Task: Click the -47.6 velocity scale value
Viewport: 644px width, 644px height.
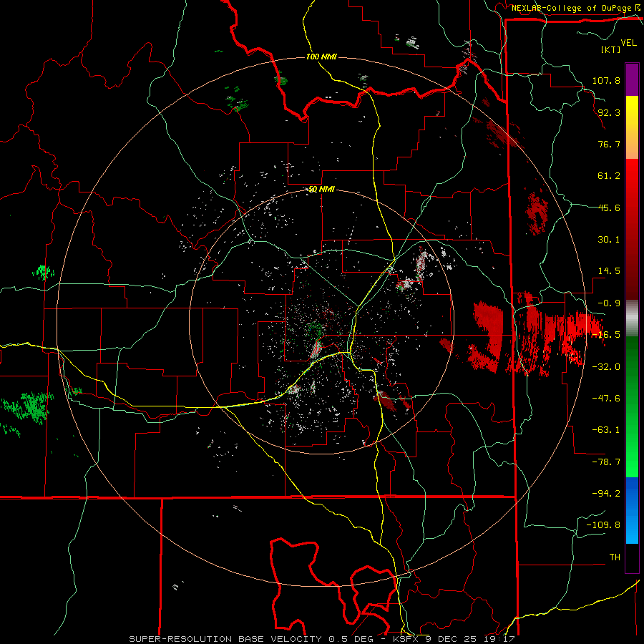Action: tap(606, 399)
